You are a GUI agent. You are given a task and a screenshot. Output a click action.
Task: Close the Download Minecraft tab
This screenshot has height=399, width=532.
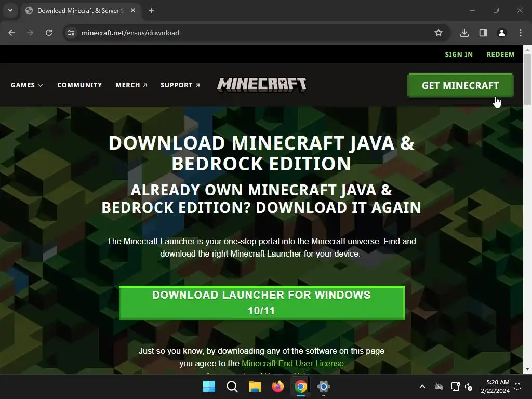pos(133,10)
